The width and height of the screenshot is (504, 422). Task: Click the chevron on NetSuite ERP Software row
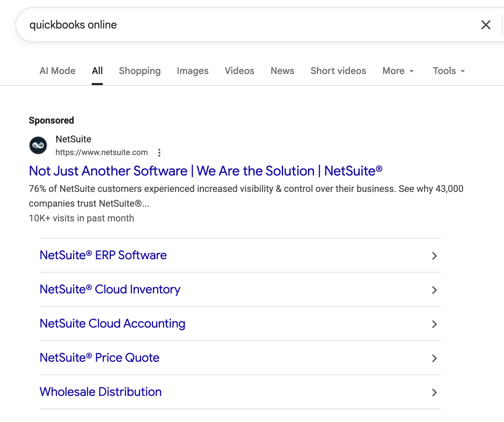[x=434, y=256]
